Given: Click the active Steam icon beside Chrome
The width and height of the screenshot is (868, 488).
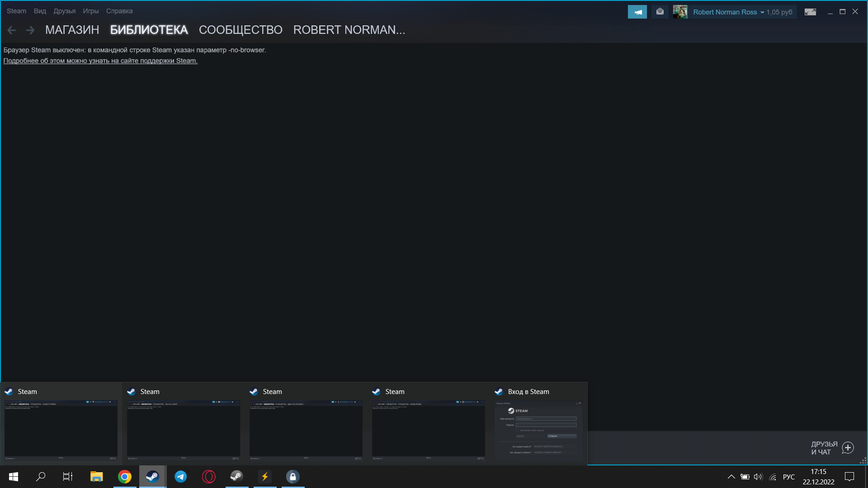Looking at the screenshot, I should point(152,477).
